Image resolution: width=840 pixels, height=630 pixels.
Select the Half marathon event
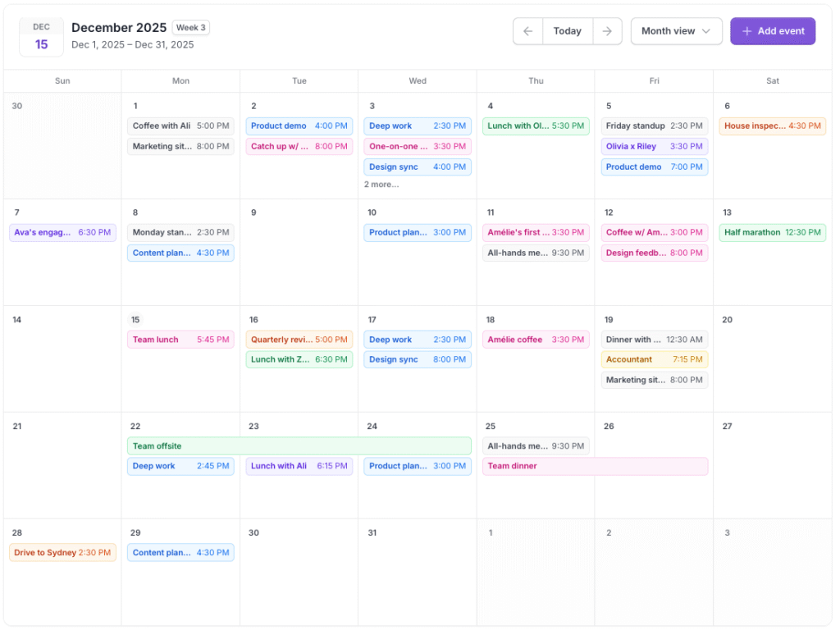(772, 233)
